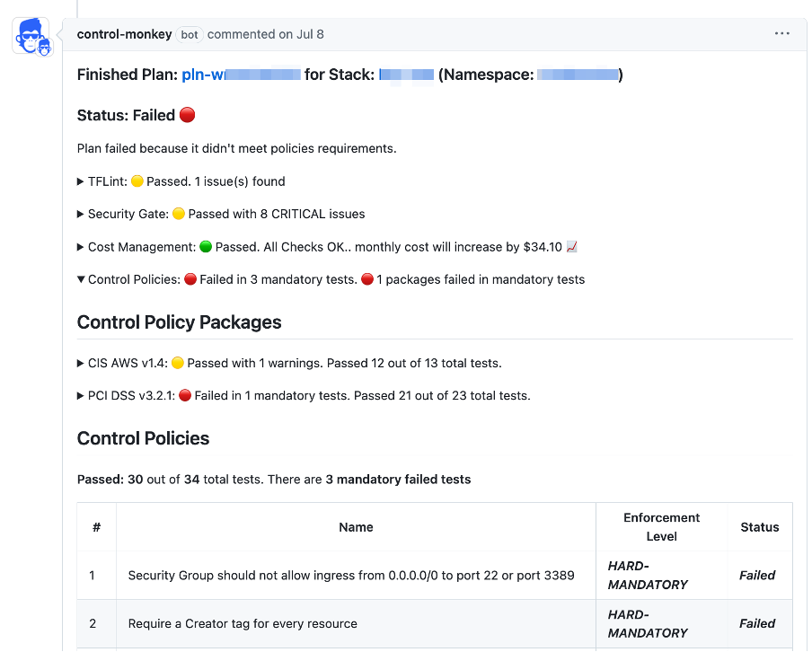Click the Failed status of Creator tag row
This screenshot has width=812, height=652.
757,624
